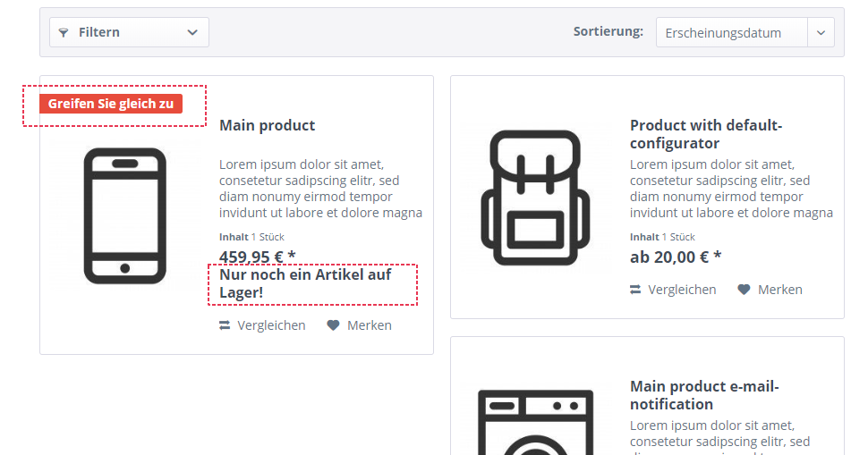This screenshot has width=868, height=455.
Task: Open 'Product with default-configurator' title
Action: 706,134
